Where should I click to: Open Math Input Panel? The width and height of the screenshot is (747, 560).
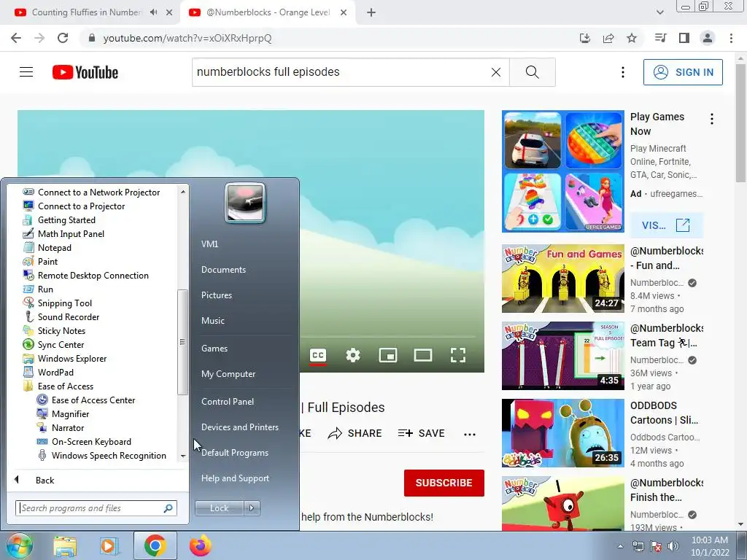tap(71, 234)
